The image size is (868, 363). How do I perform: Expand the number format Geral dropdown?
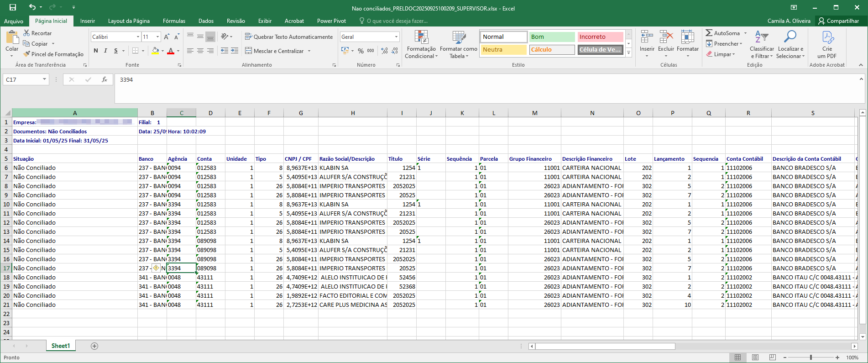coord(396,37)
